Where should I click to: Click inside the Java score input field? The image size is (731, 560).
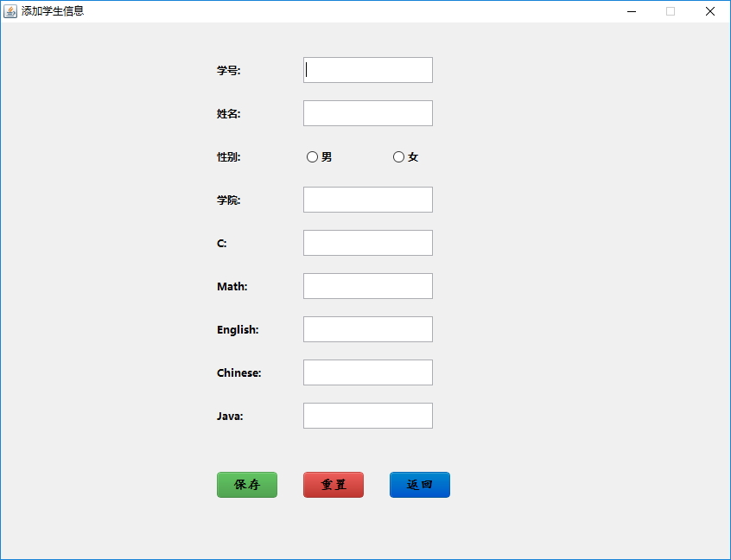pyautogui.click(x=367, y=416)
